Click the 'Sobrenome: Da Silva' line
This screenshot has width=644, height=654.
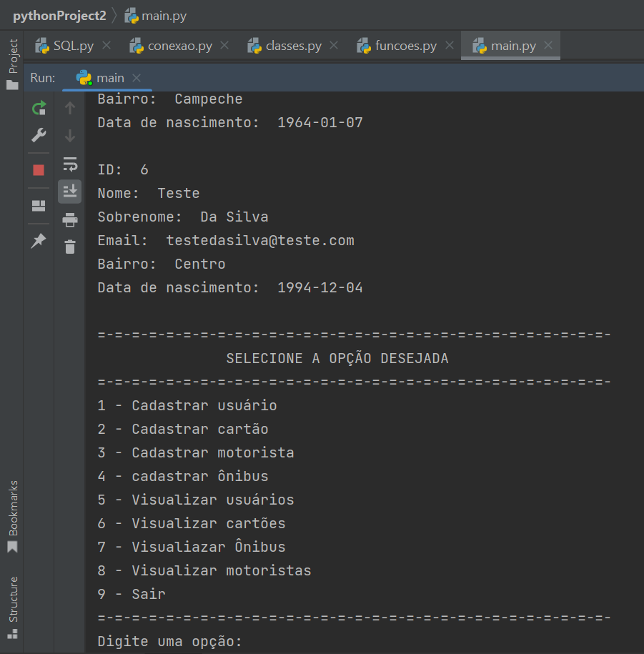point(183,217)
